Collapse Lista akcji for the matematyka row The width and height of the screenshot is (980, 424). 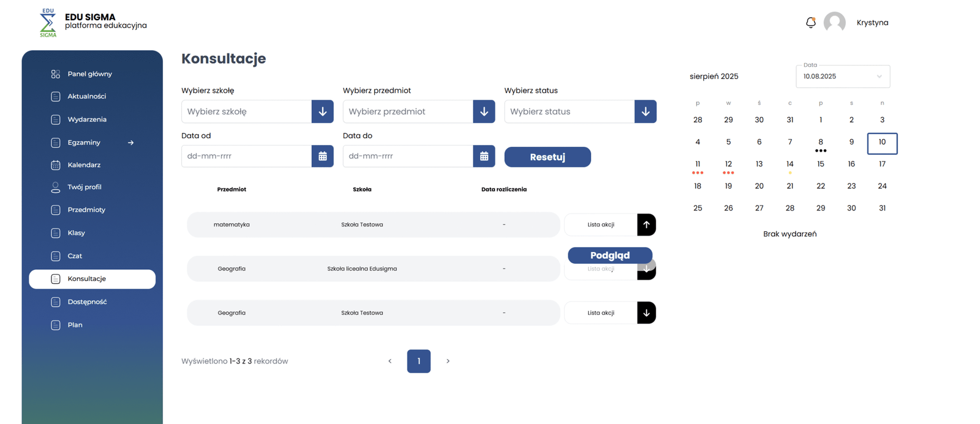pos(646,225)
